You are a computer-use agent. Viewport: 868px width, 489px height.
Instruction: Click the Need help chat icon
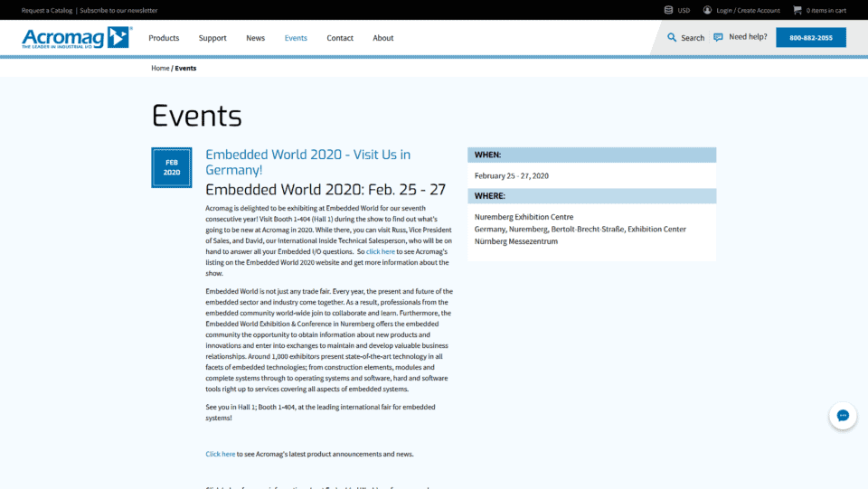(718, 37)
